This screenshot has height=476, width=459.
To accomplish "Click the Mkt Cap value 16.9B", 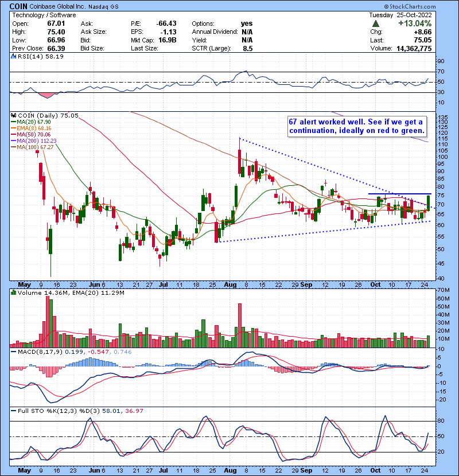I will click(167, 40).
